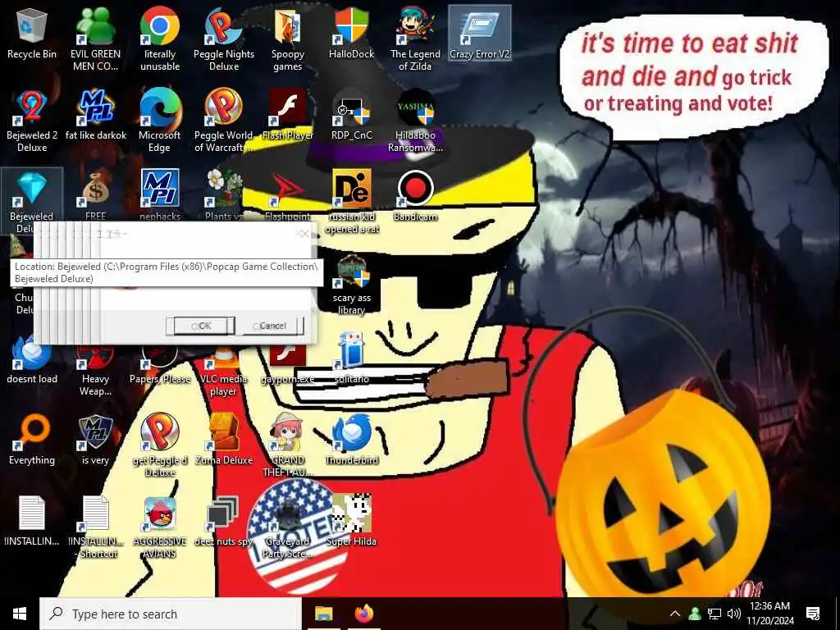
Task: Select the FREE money bag icon
Action: (95, 195)
